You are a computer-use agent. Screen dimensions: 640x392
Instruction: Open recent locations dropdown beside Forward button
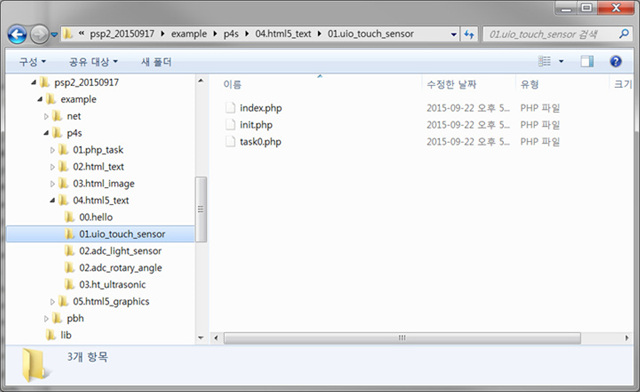click(54, 35)
